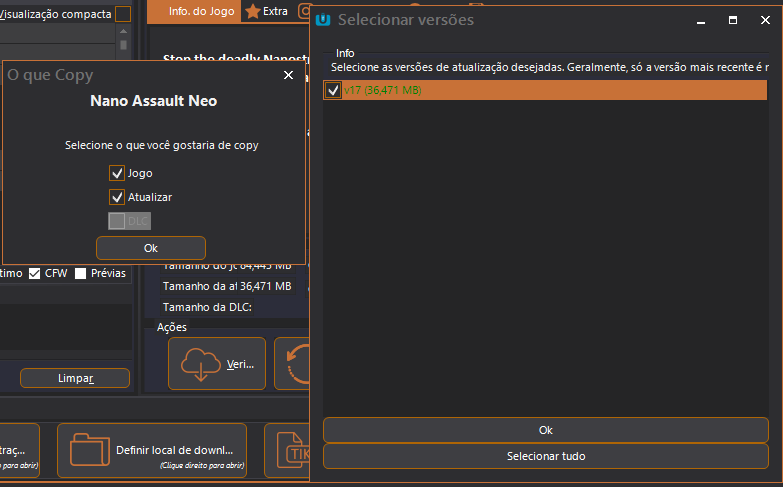Enable the Visualização compacta checkbox
Viewport: 783px width, 487px height.
tap(123, 14)
